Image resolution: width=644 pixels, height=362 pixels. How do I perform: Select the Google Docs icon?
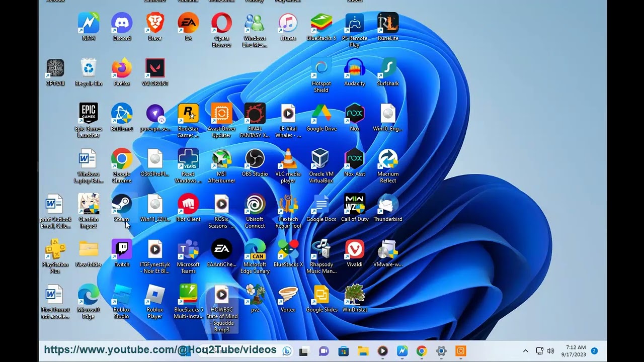click(321, 208)
